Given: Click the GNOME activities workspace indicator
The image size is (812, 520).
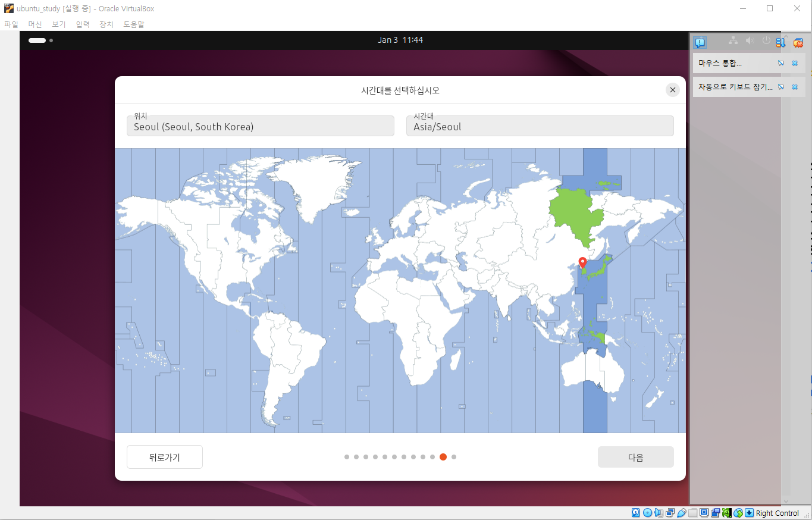Looking at the screenshot, I should coord(40,40).
